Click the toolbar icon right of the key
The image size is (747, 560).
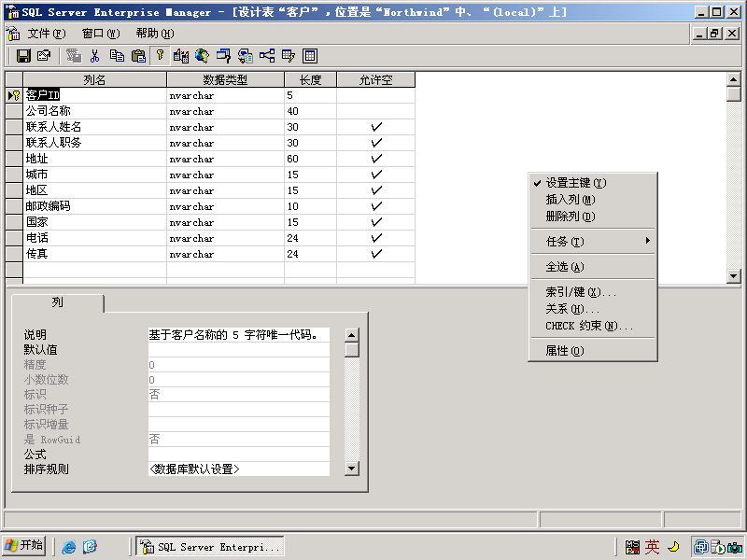[181, 56]
